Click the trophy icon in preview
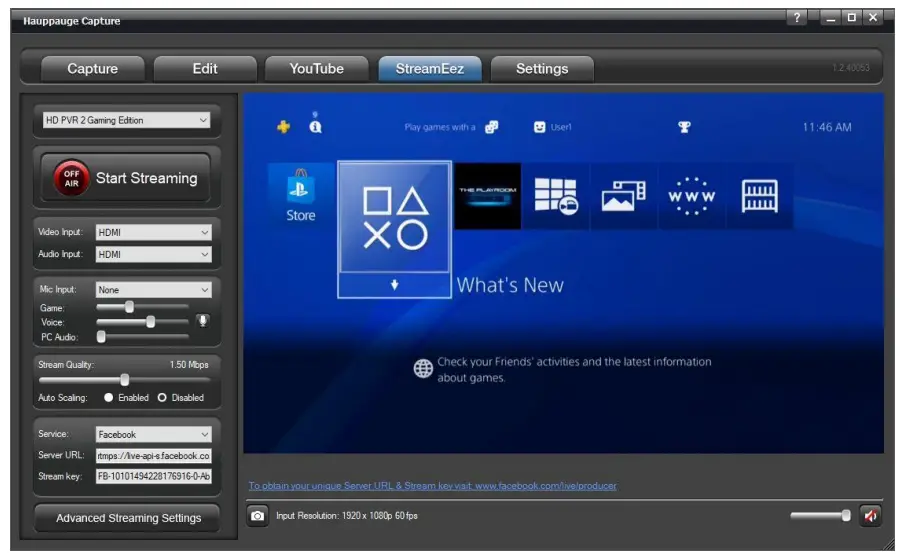 [x=684, y=127]
